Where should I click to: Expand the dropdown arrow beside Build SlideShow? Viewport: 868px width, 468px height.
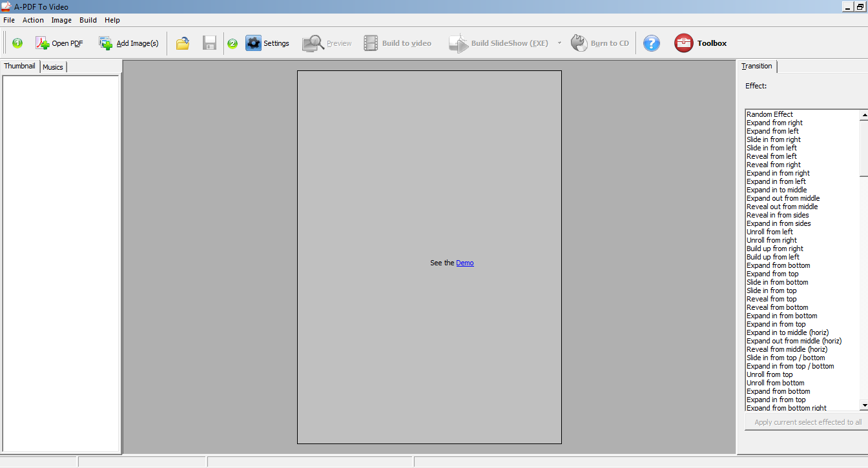(559, 43)
